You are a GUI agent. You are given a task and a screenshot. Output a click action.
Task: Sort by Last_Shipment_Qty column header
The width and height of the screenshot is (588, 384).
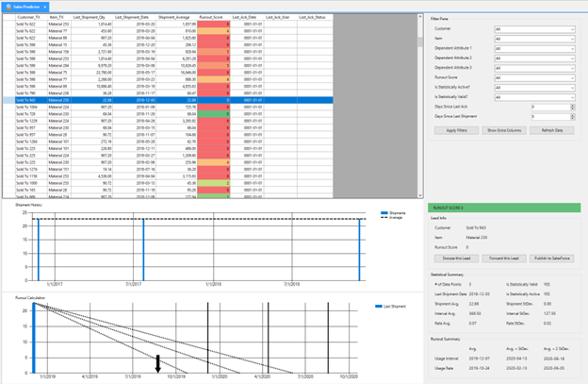(92, 17)
